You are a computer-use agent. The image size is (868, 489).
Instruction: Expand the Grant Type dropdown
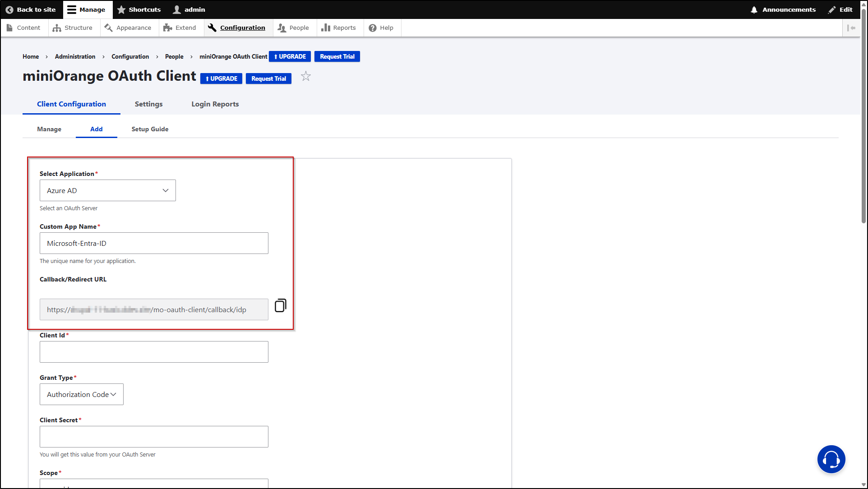point(81,394)
